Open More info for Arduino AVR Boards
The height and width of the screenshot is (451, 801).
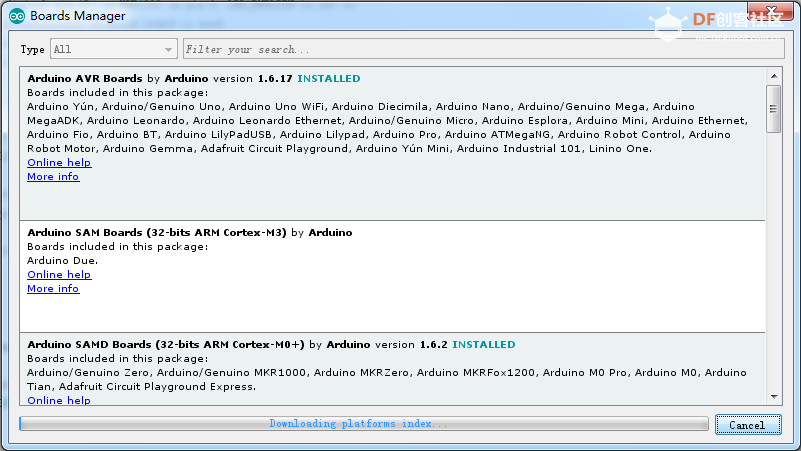point(53,177)
